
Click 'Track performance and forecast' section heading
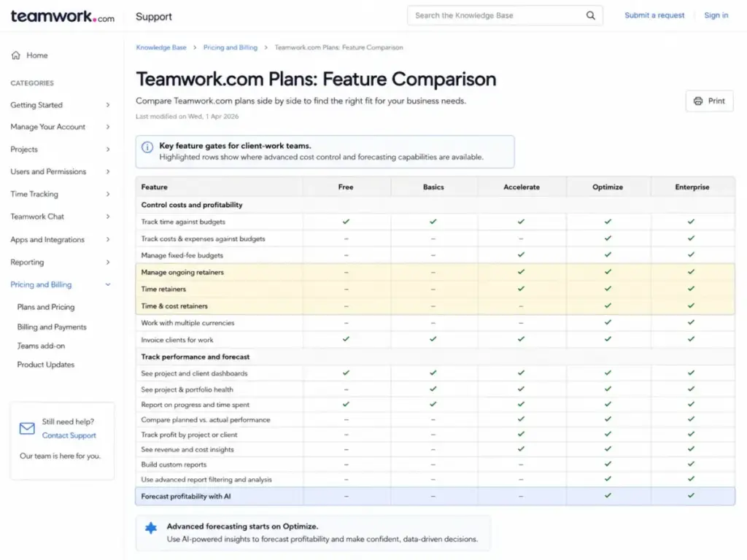196,357
